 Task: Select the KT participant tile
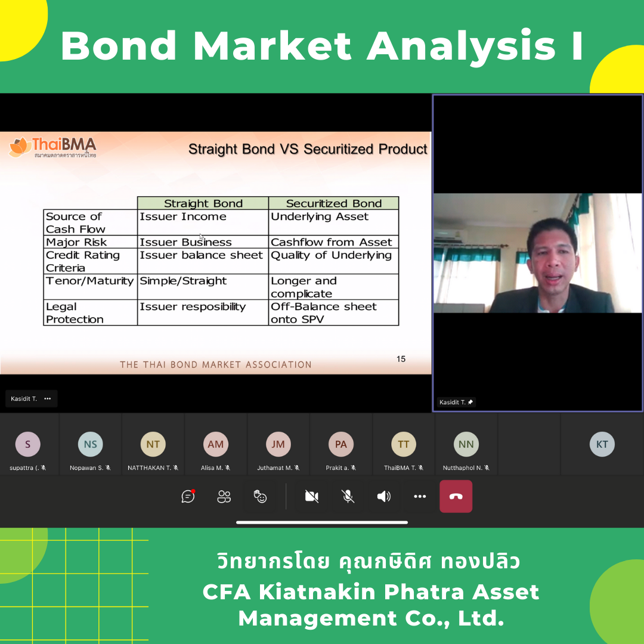pyautogui.click(x=602, y=444)
